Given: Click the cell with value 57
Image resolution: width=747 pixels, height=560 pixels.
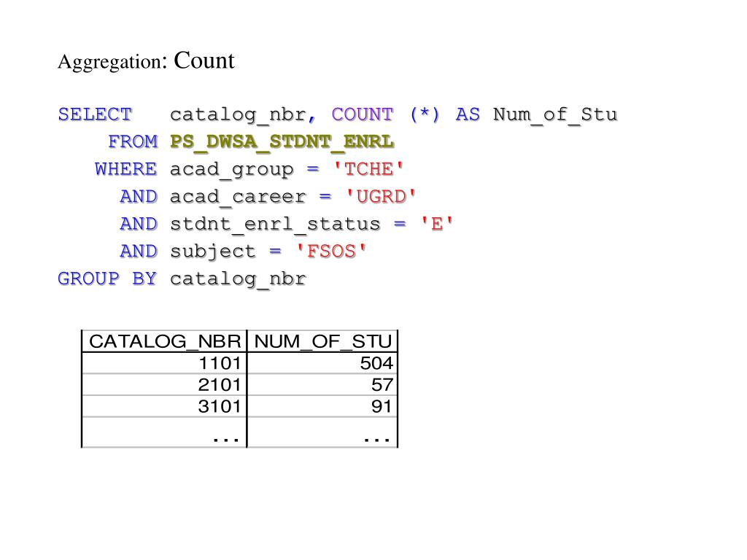Looking at the screenshot, I should tap(322, 385).
